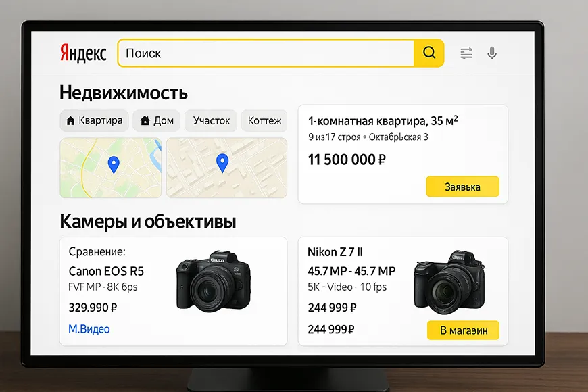Select the blue pin on right map
The width and height of the screenshot is (588, 392).
click(222, 163)
